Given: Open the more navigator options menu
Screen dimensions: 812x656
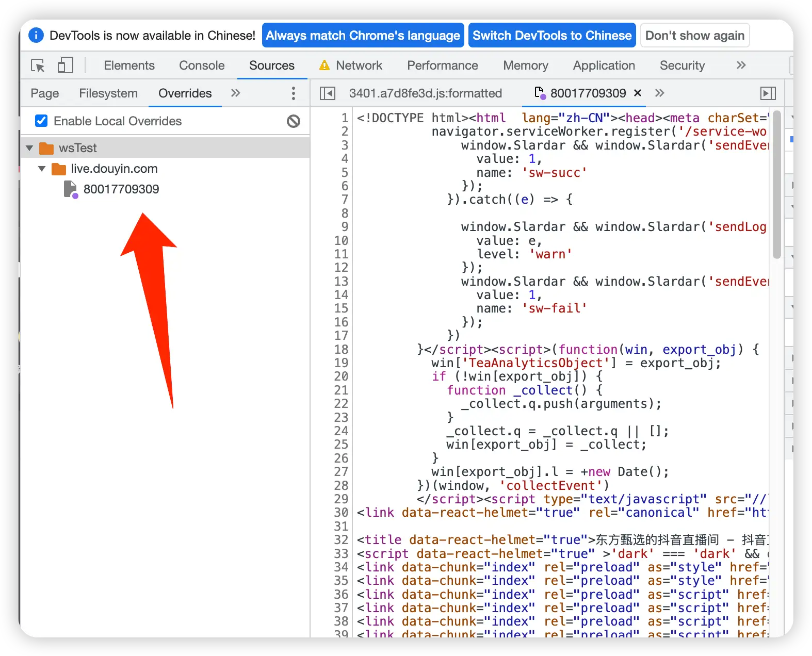Looking at the screenshot, I should [293, 93].
